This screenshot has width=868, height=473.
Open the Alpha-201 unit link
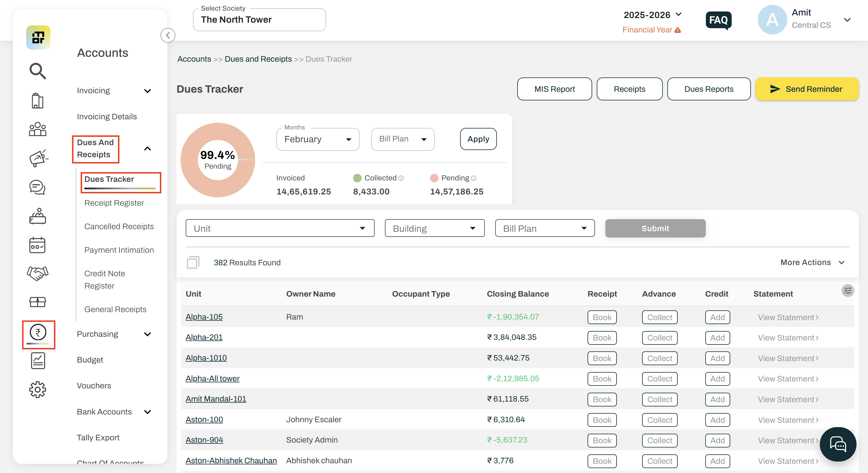coord(204,337)
